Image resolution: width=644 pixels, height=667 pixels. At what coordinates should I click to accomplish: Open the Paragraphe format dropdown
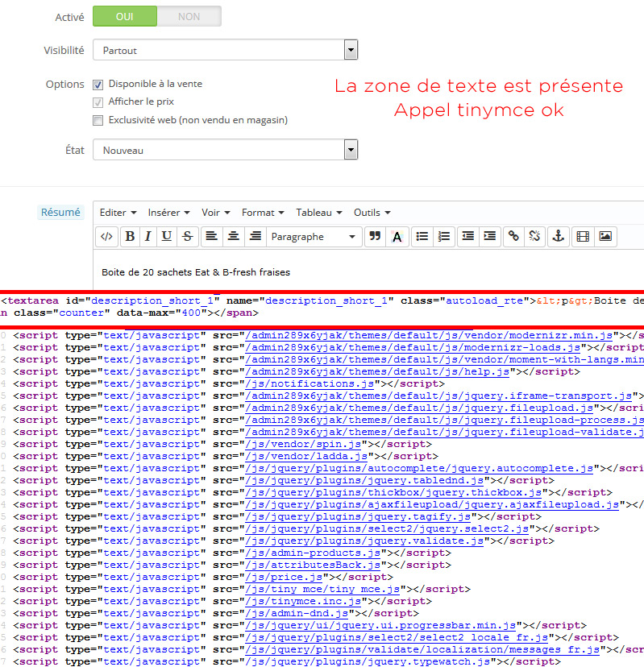point(314,237)
